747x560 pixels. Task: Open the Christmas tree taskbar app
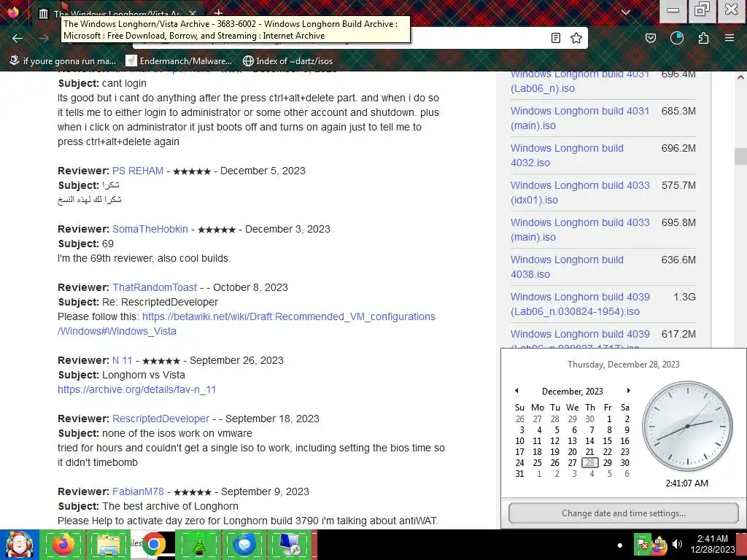click(198, 545)
